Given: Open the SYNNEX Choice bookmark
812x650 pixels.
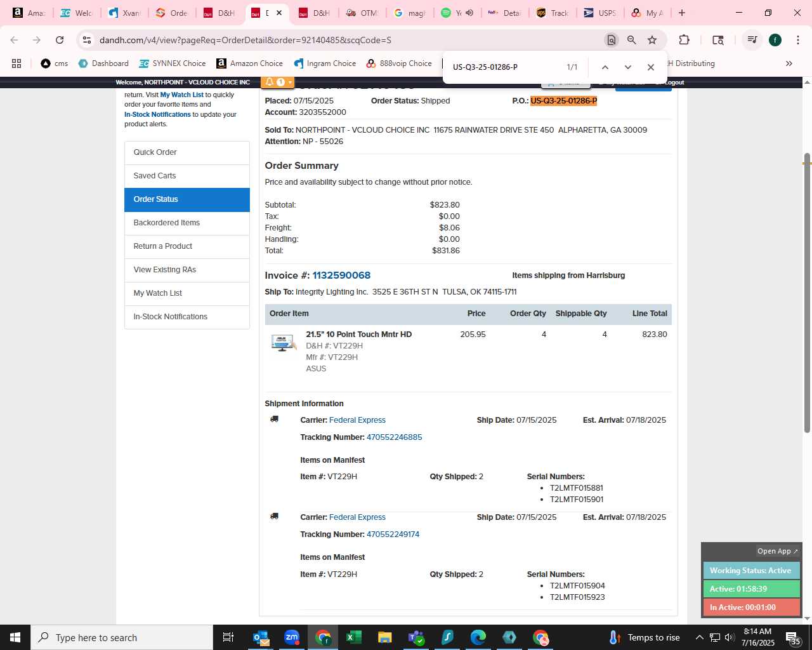Looking at the screenshot, I should coord(173,63).
